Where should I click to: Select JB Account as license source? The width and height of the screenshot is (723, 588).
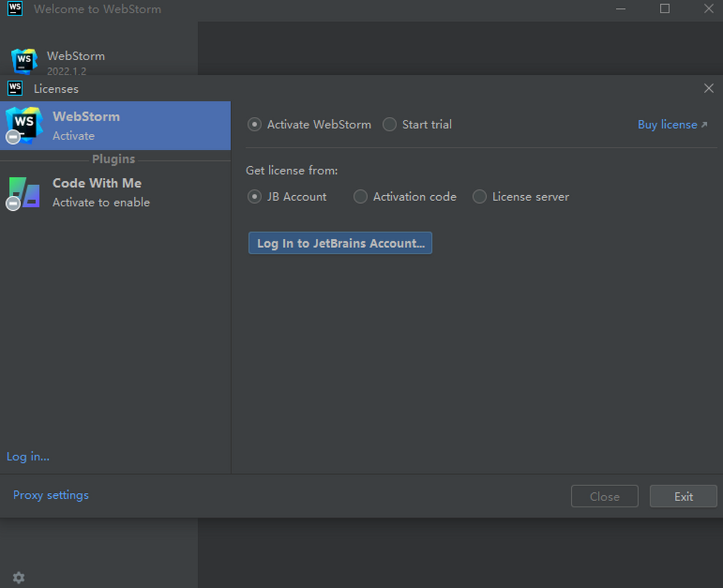click(255, 197)
